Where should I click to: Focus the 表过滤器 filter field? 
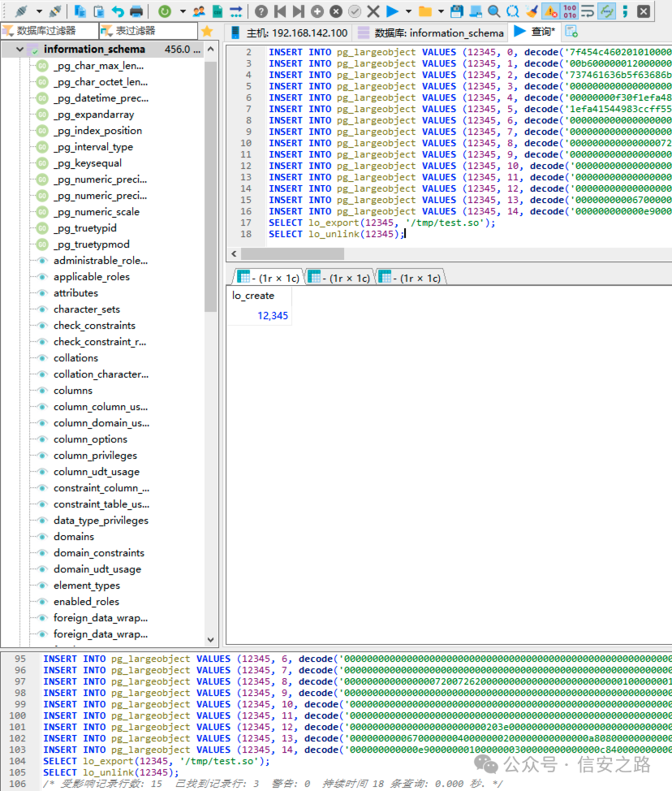149,32
